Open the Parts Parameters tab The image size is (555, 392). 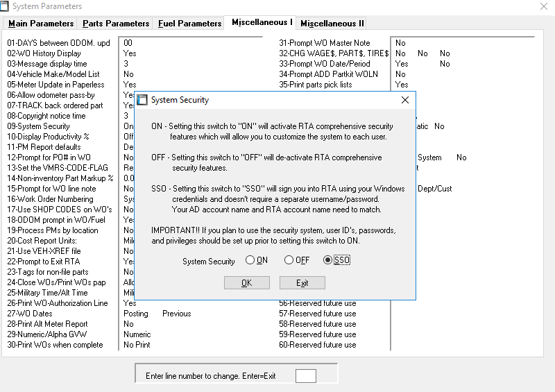pyautogui.click(x=116, y=23)
